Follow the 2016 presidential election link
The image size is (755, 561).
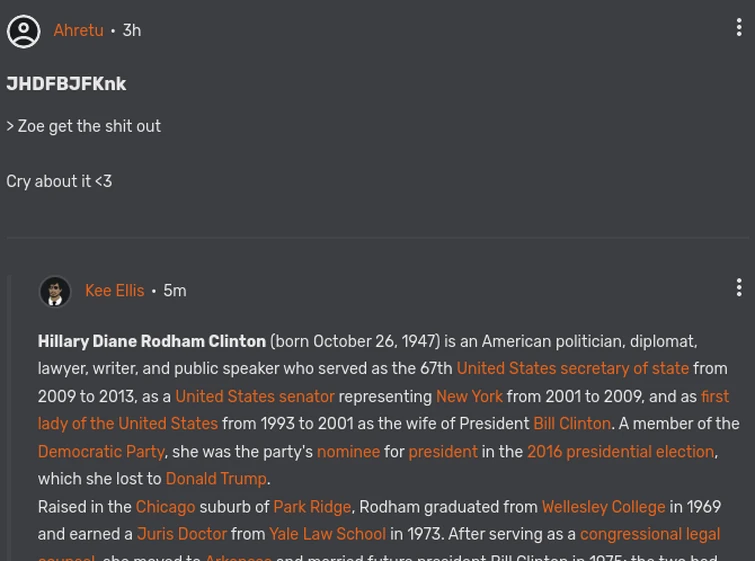(x=620, y=452)
